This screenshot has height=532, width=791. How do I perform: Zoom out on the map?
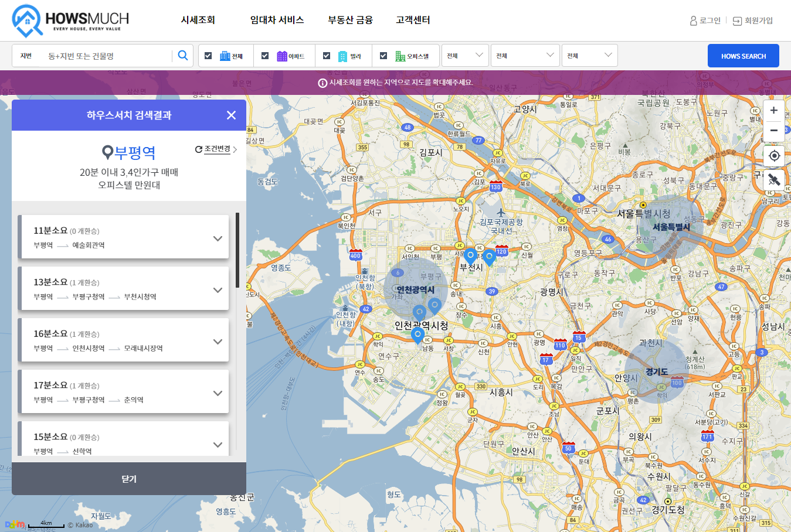click(x=774, y=131)
